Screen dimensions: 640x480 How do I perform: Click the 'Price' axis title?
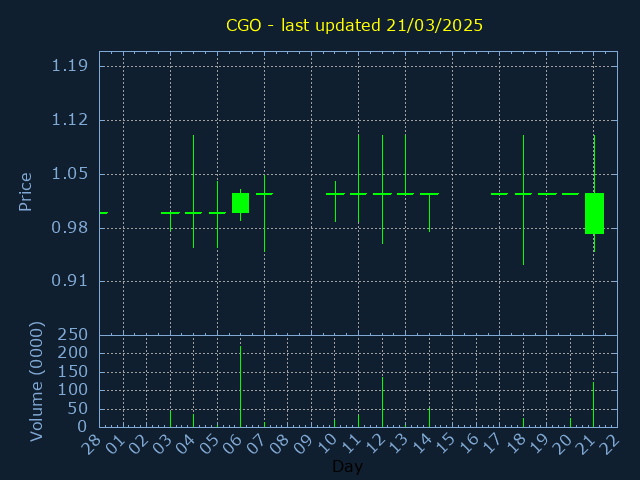click(x=25, y=192)
